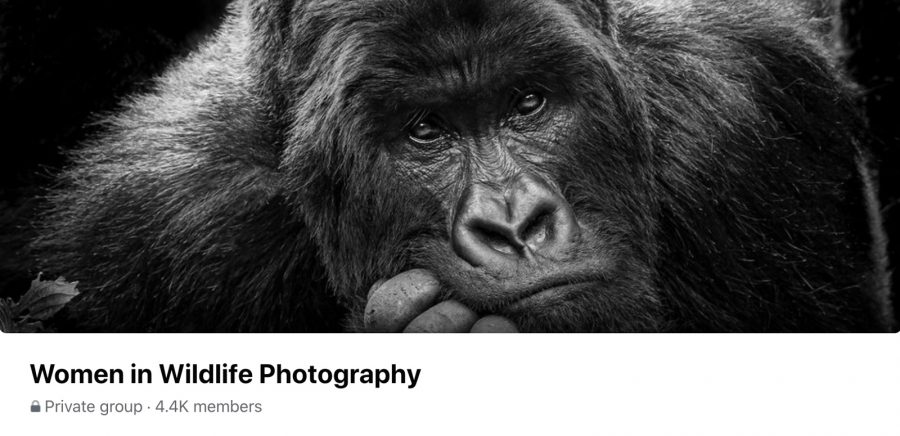Click the word Photography in the title

[340, 375]
